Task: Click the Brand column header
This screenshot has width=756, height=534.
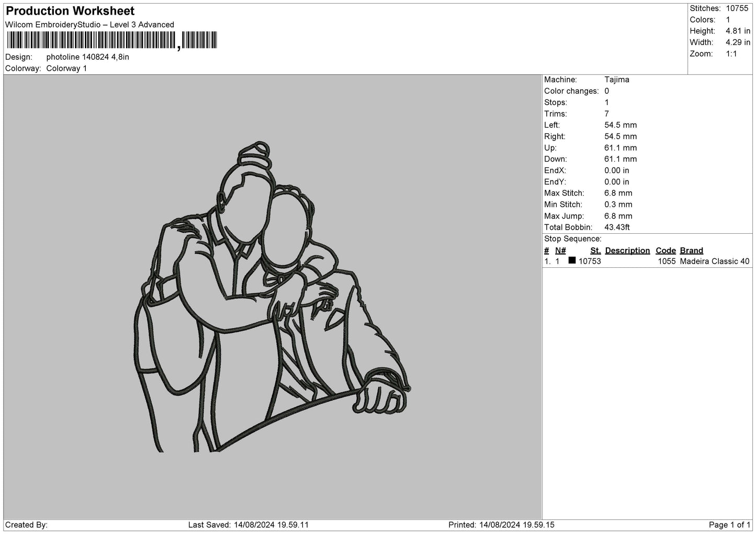Action: click(x=692, y=251)
